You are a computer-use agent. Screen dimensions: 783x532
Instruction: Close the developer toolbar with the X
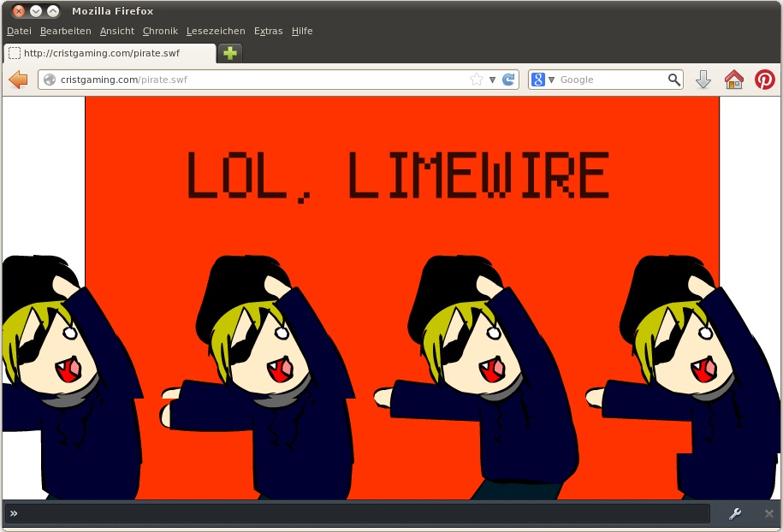click(769, 513)
